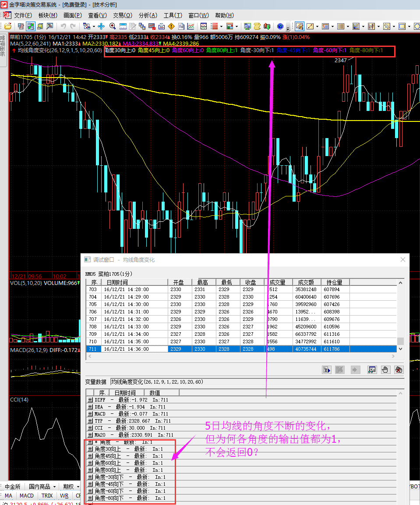Switch to the TRIX indicator tab

click(x=47, y=496)
